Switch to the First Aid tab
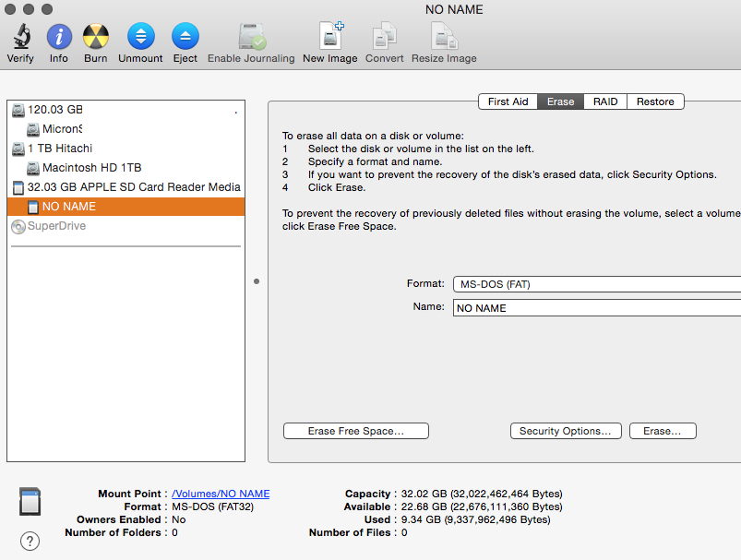The image size is (741, 560). (x=508, y=101)
